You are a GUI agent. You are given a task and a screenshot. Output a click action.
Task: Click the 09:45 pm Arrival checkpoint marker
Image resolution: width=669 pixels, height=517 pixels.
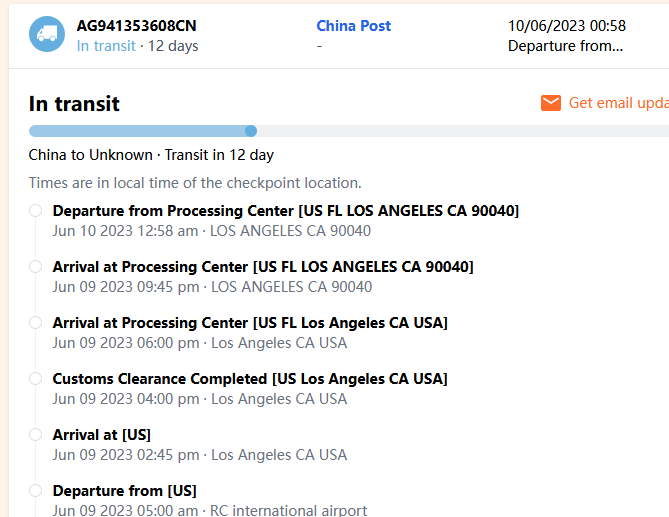(36, 267)
